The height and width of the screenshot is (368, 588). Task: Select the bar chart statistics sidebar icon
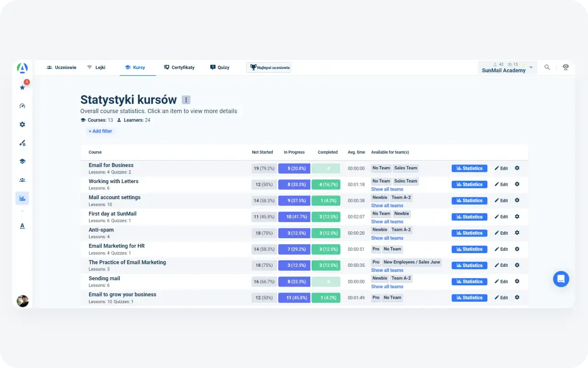22,198
